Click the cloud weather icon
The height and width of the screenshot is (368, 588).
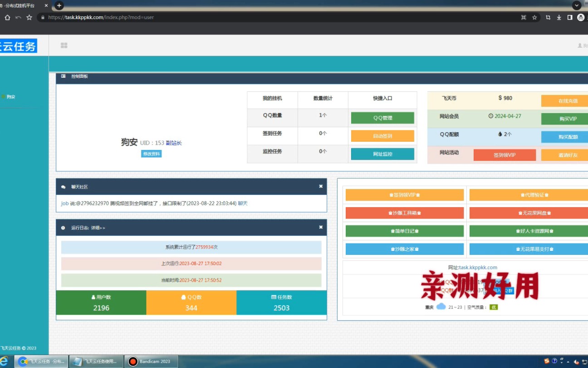point(441,307)
